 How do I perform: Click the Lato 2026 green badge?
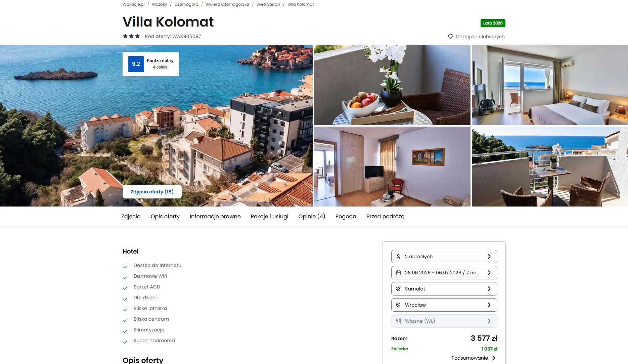pos(493,23)
